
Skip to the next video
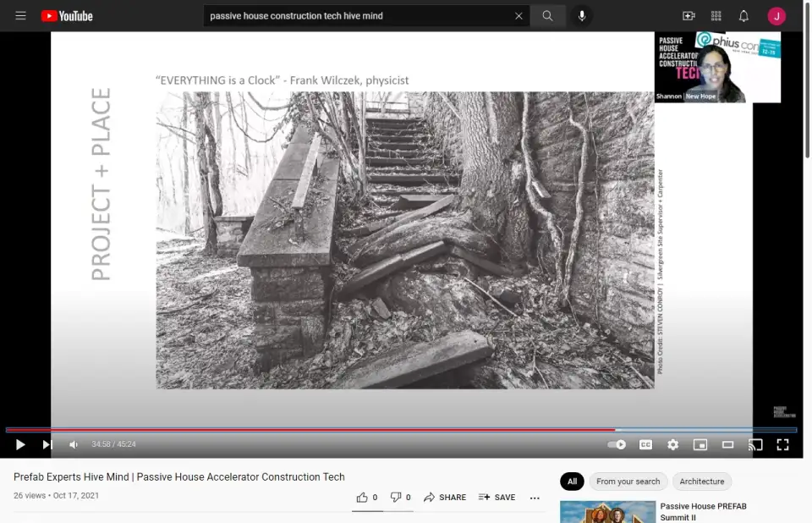coord(47,444)
